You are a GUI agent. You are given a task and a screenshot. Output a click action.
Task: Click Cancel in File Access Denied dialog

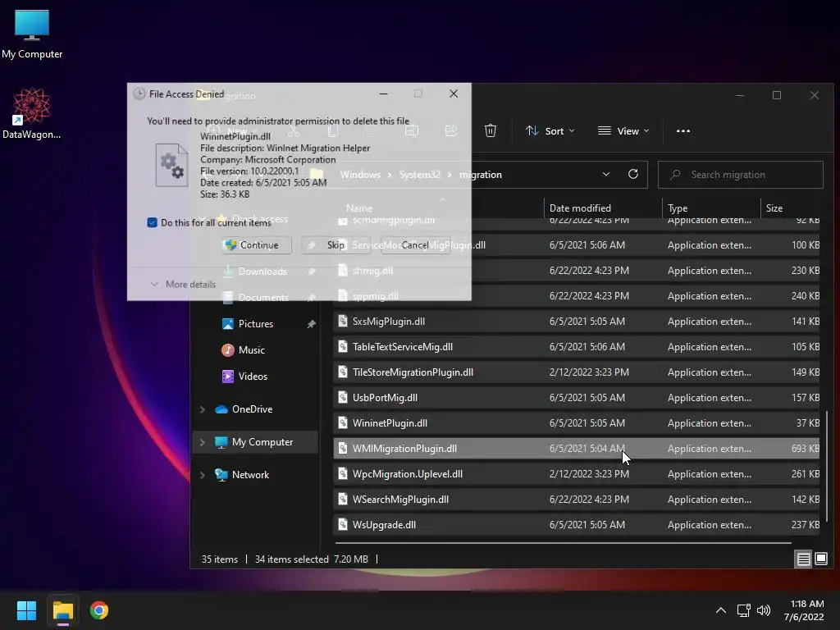coord(415,244)
